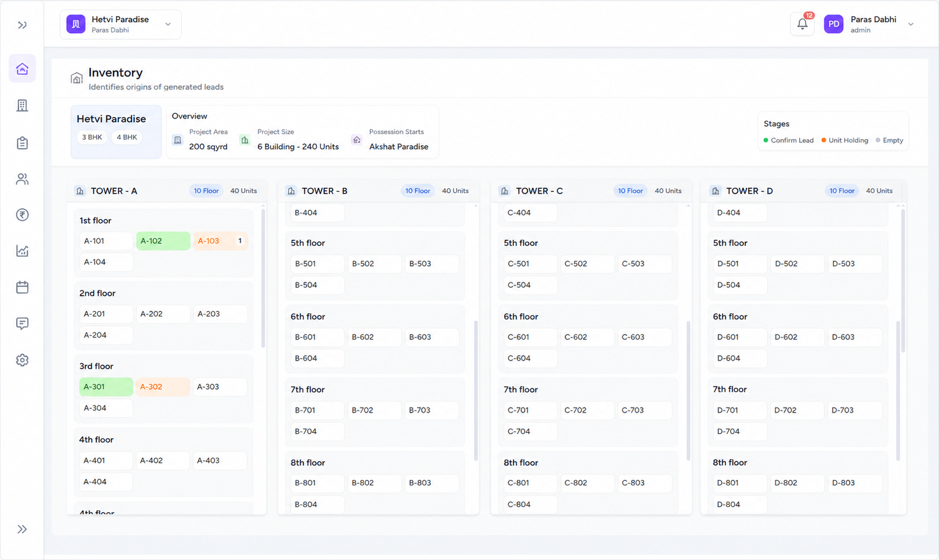Open the messages chat sidebar icon
The height and width of the screenshot is (560, 939).
(22, 324)
